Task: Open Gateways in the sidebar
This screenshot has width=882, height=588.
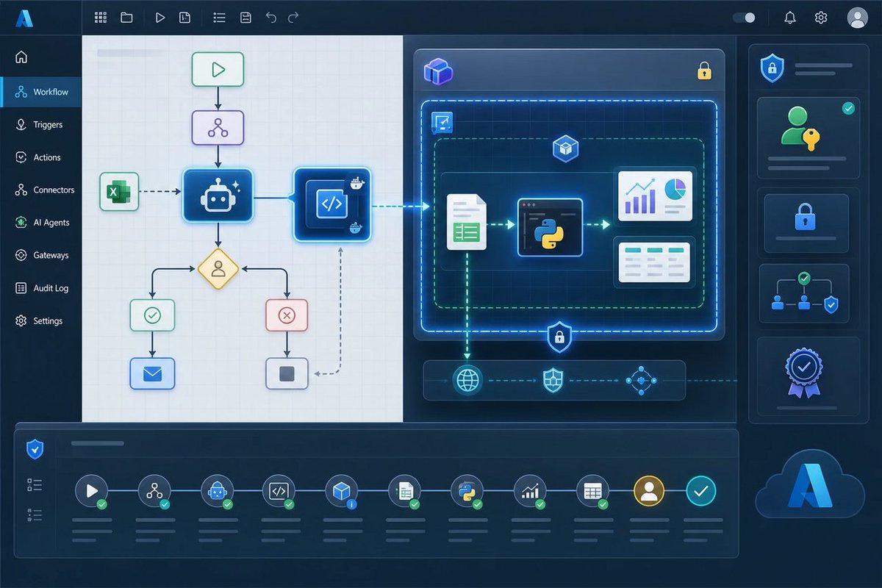Action: [41, 255]
